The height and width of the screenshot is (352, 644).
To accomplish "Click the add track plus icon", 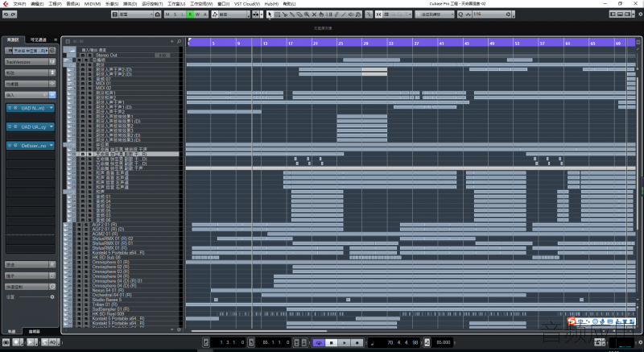I will point(172,42).
